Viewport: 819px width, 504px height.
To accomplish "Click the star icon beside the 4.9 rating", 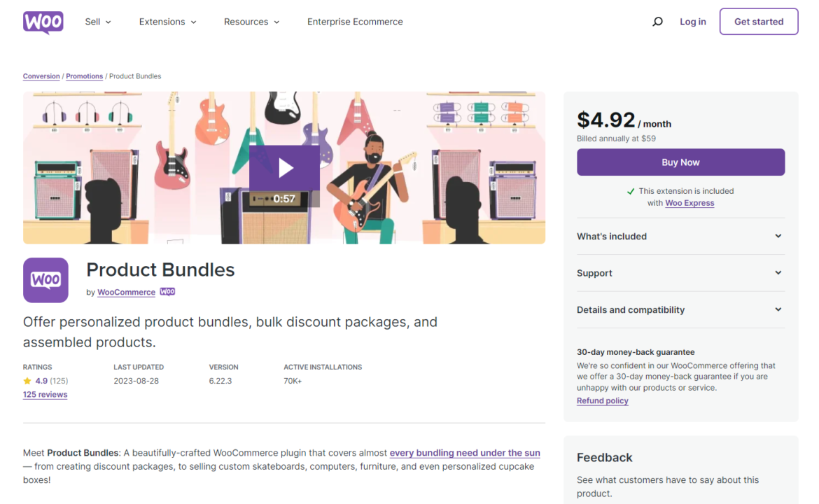I will 26,380.
